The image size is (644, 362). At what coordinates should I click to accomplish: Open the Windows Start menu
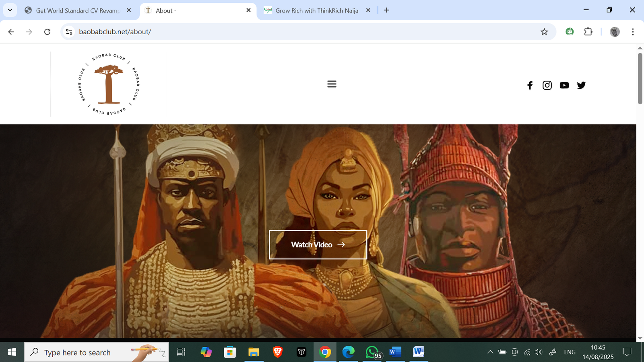point(12,352)
